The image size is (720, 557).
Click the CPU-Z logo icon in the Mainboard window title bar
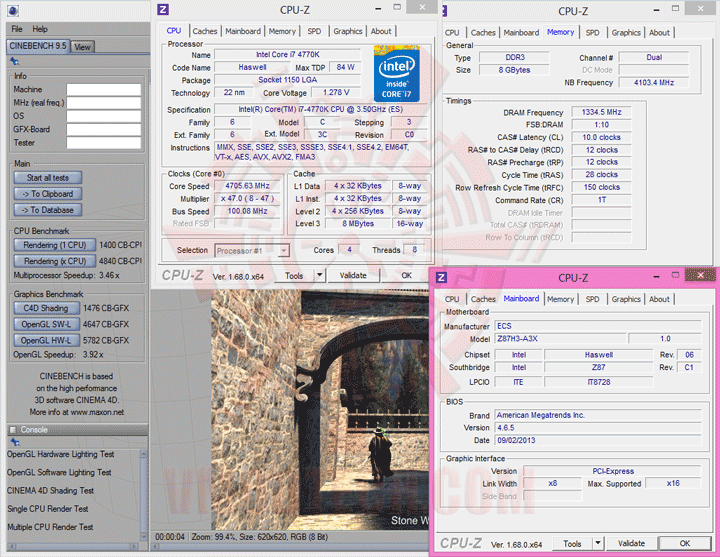click(x=443, y=278)
